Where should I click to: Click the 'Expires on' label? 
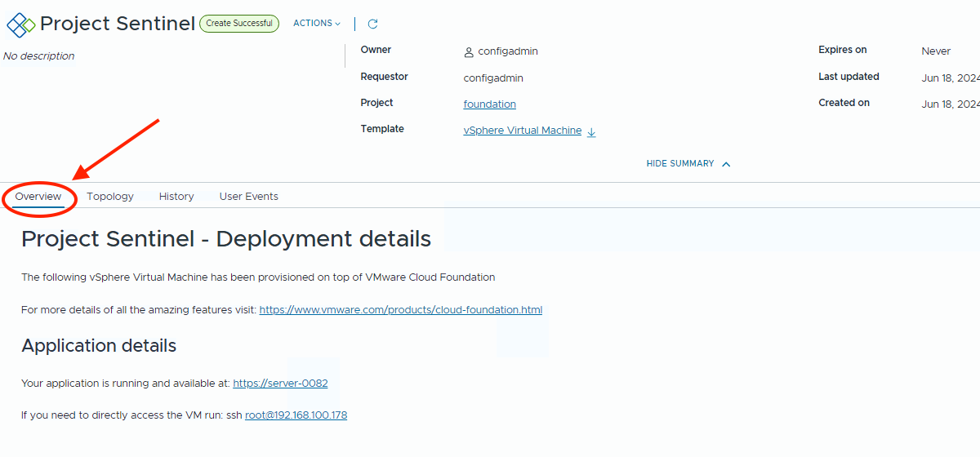point(843,51)
